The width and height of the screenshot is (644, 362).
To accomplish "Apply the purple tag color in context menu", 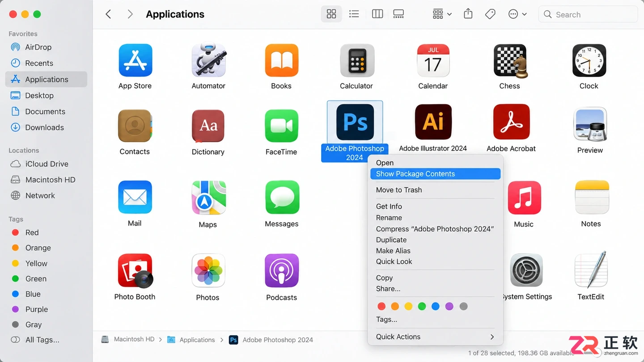I will 449,306.
